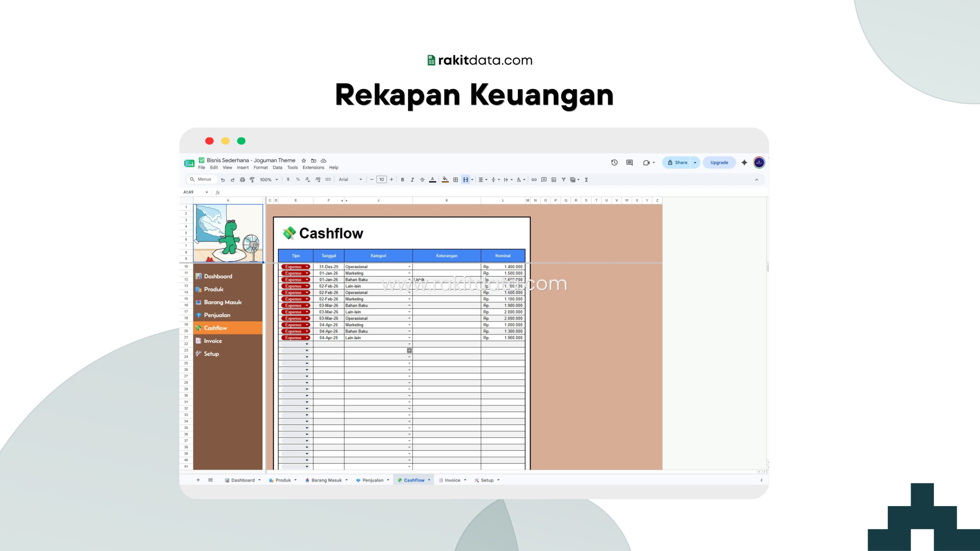Toggle bold formatting
Viewport: 980px width, 551px height.
pyautogui.click(x=402, y=179)
